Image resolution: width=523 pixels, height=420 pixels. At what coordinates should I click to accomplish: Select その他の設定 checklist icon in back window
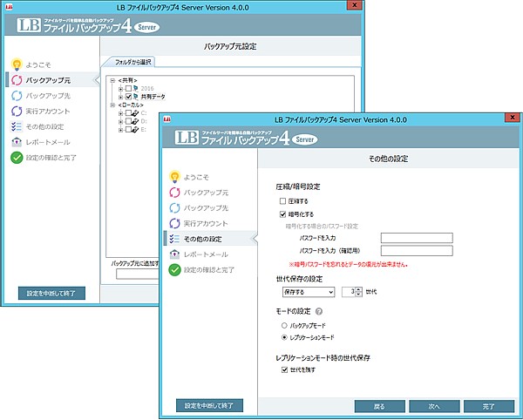(17, 127)
